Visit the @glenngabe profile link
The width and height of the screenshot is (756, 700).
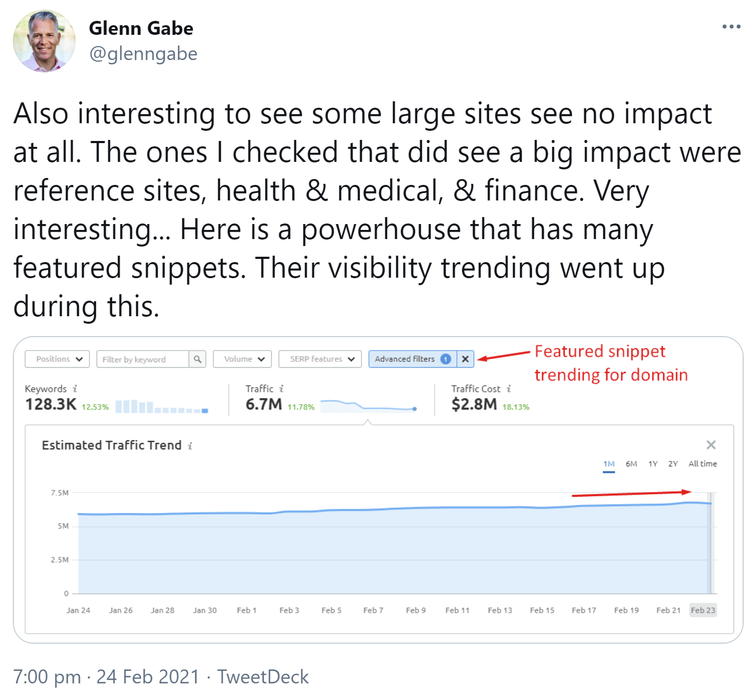144,54
